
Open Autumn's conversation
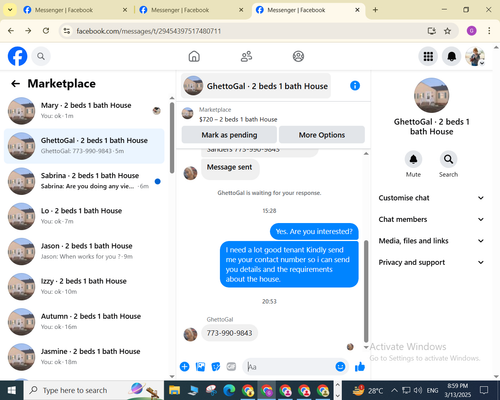tap(84, 322)
